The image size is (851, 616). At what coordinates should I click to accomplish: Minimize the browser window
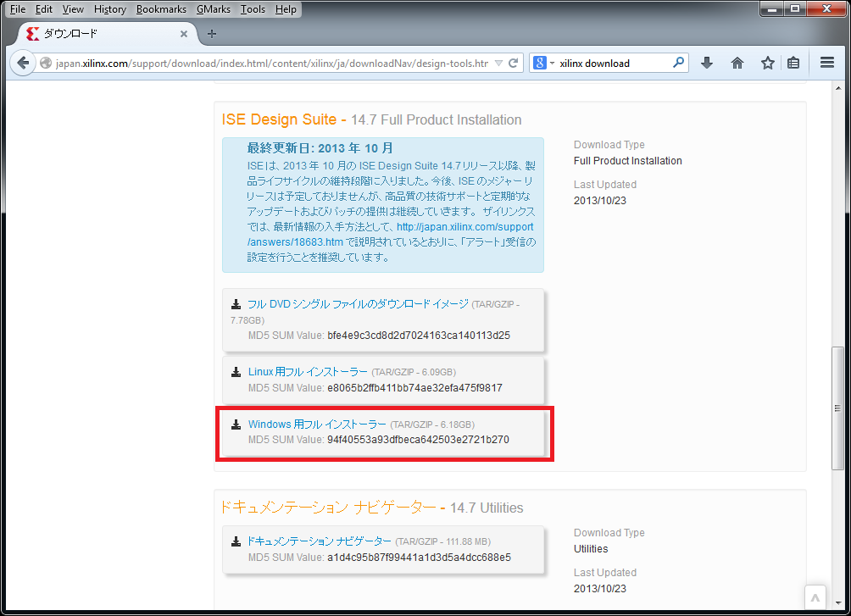(771, 8)
